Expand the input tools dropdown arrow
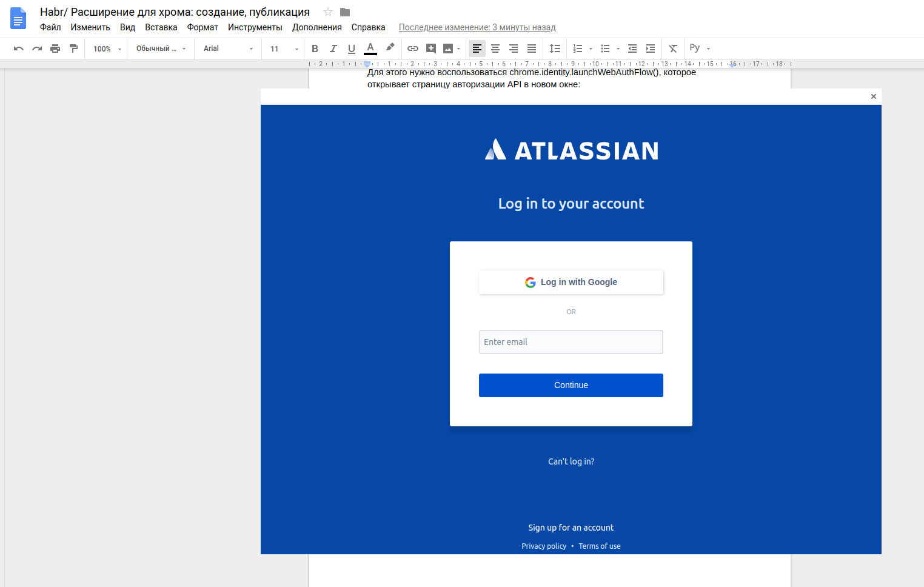 click(x=708, y=49)
